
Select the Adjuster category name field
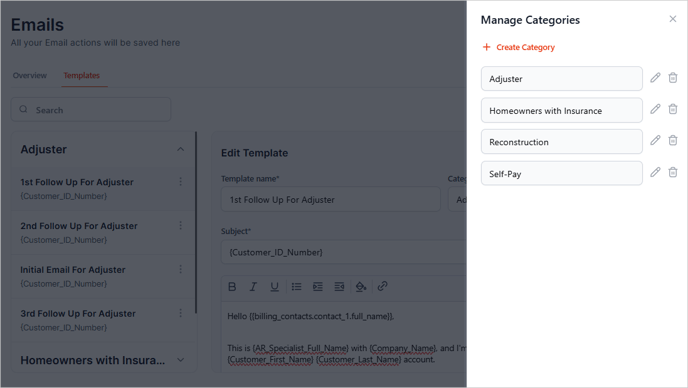coord(562,79)
